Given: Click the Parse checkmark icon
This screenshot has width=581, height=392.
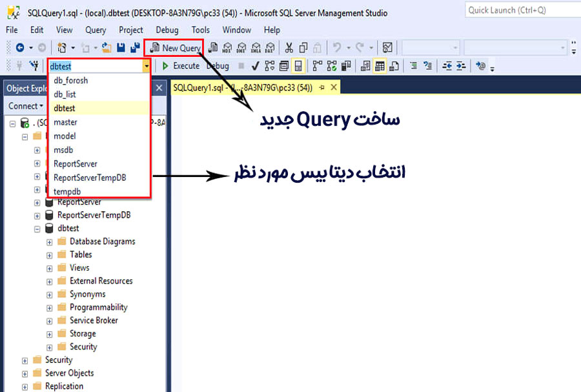Looking at the screenshot, I should 255,66.
